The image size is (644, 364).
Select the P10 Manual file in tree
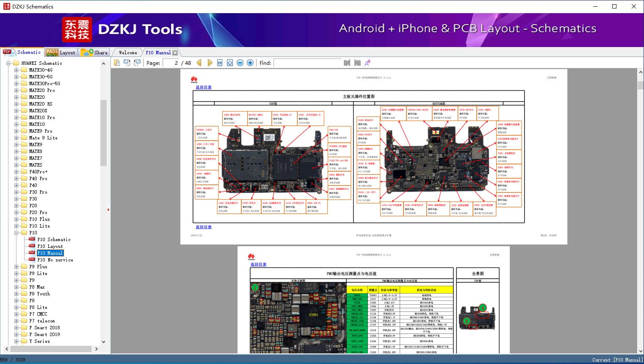pos(50,253)
